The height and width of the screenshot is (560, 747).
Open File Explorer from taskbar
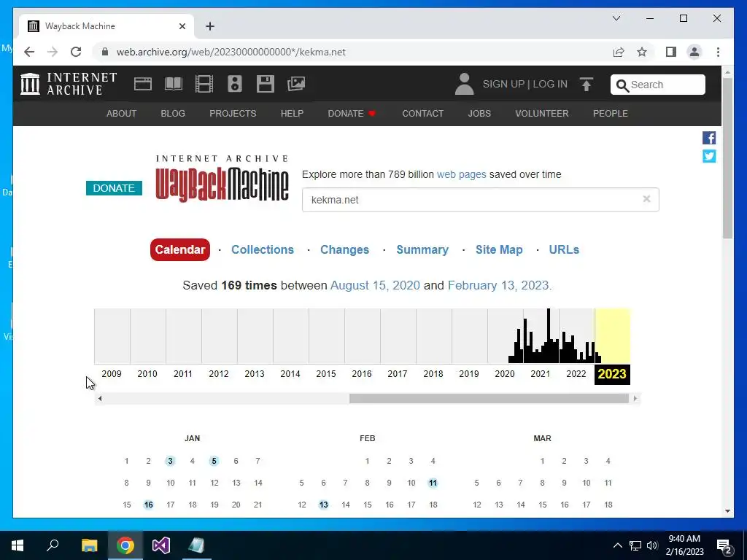click(89, 545)
